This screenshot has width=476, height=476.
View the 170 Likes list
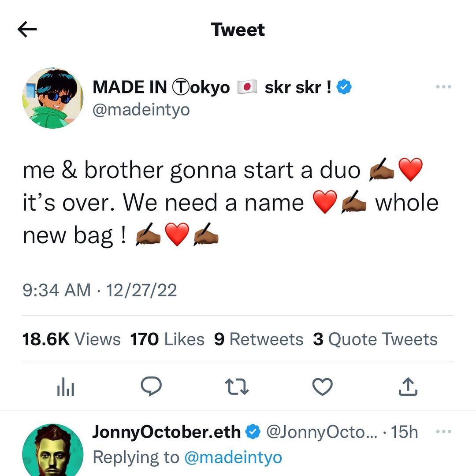(167, 339)
